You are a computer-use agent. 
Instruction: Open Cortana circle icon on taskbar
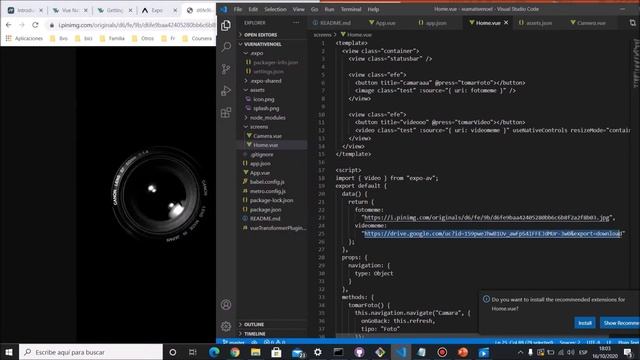pyautogui.click(x=173, y=352)
